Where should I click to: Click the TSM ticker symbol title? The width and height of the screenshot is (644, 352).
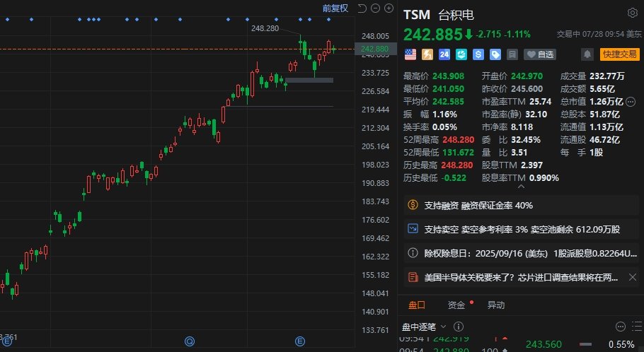(x=416, y=15)
